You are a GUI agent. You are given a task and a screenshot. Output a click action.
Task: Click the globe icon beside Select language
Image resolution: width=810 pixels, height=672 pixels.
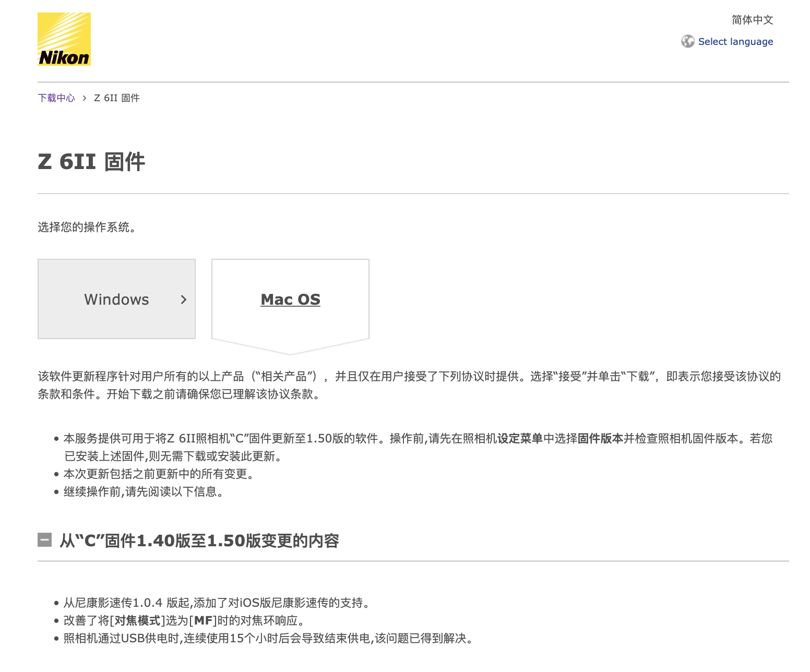[688, 41]
